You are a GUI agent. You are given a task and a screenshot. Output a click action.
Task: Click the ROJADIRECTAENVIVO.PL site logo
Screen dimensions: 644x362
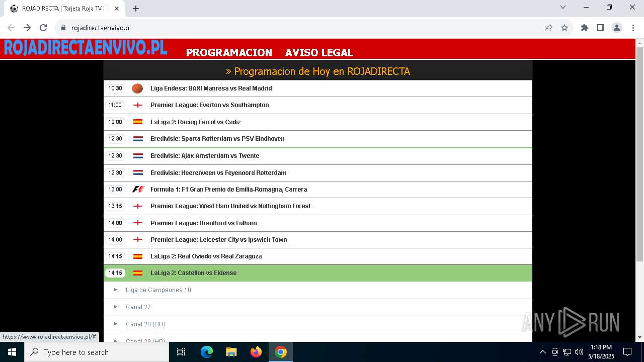pyautogui.click(x=86, y=48)
